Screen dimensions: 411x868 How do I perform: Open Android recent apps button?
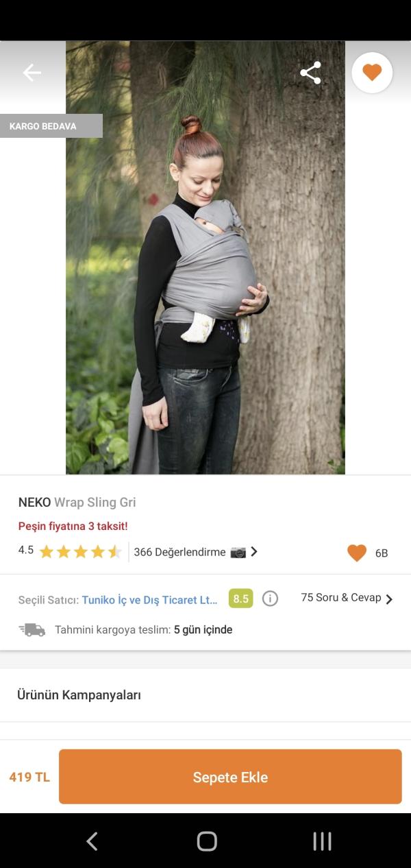322,841
